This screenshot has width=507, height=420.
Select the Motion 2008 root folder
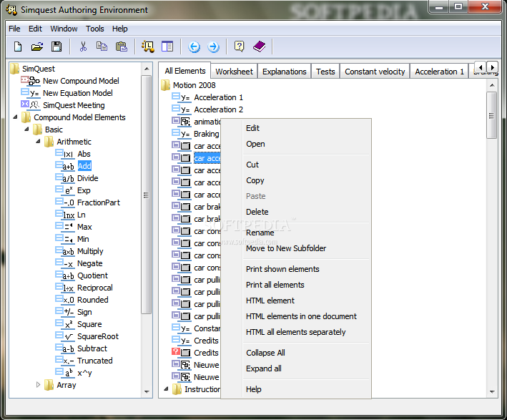click(194, 85)
